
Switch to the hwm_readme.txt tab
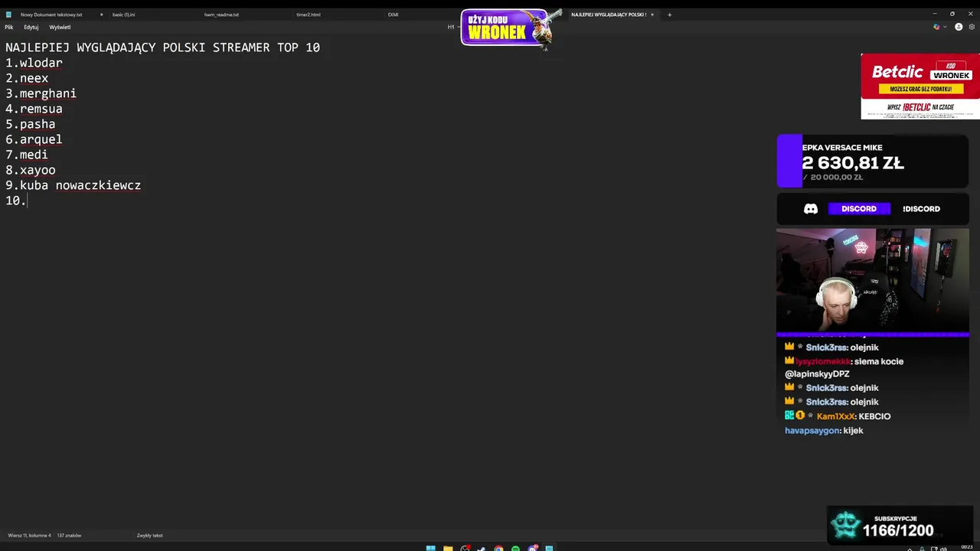(221, 15)
